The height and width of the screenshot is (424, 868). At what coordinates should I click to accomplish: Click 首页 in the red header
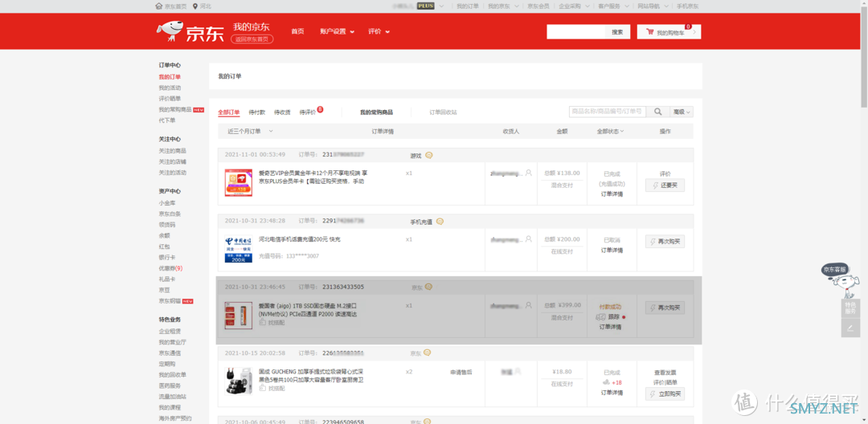tap(298, 31)
